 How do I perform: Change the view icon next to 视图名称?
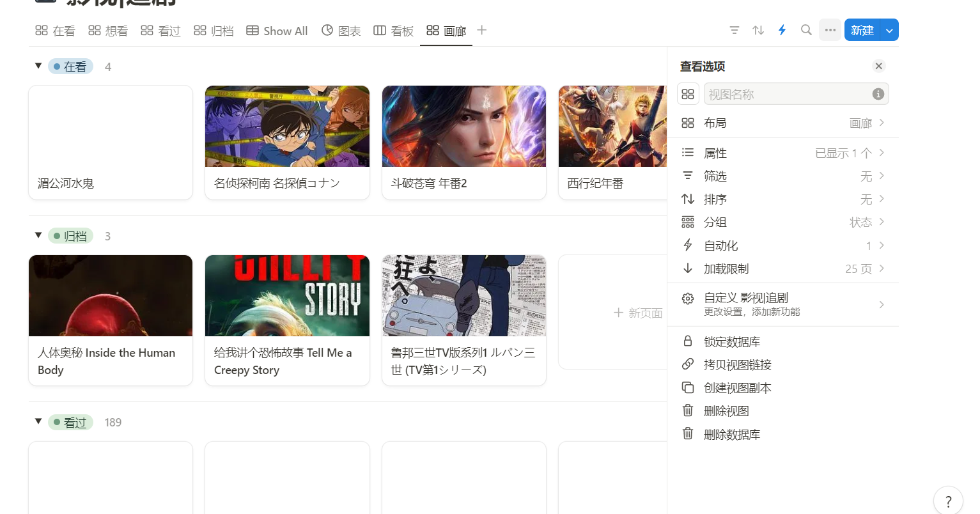(688, 94)
